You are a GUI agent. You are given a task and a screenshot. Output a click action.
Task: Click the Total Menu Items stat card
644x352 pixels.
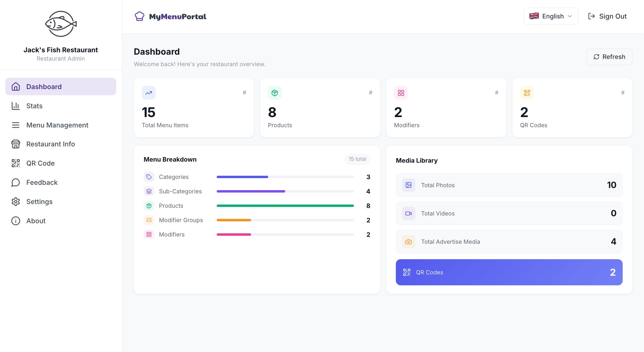[x=194, y=108]
